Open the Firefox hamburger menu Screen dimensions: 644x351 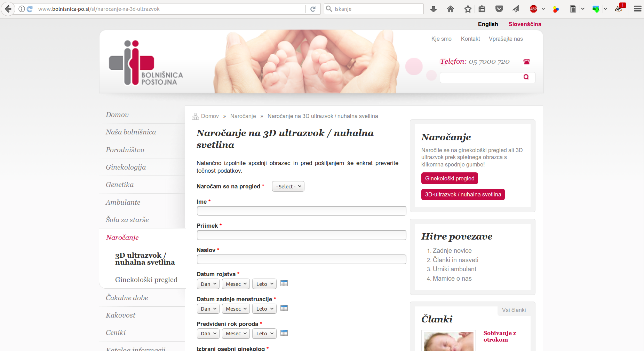pos(638,9)
